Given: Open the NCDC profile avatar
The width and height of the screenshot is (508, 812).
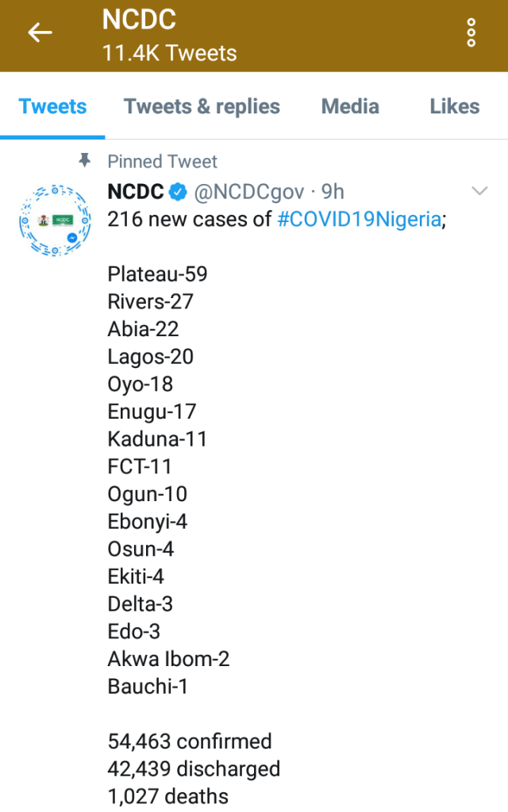Looking at the screenshot, I should (x=52, y=220).
